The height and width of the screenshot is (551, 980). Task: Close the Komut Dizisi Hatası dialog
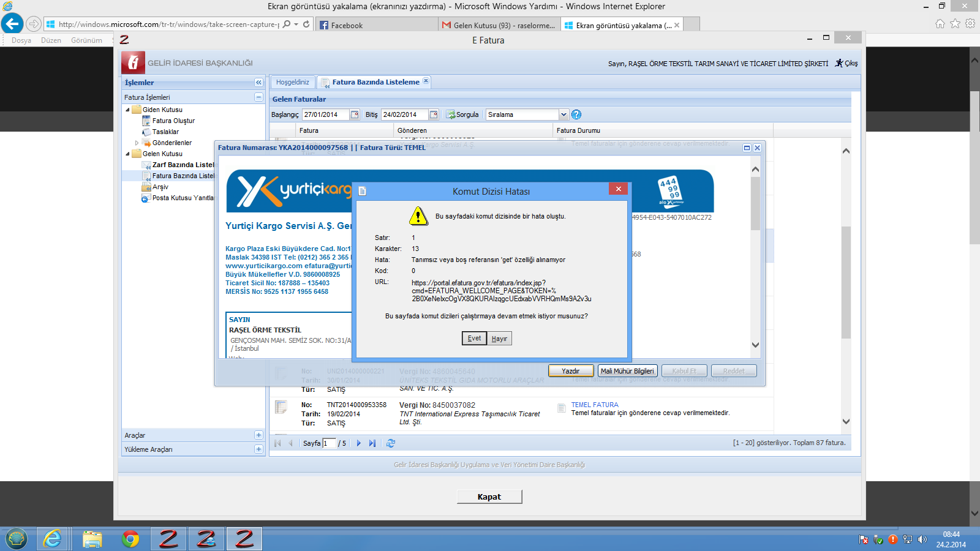click(618, 189)
